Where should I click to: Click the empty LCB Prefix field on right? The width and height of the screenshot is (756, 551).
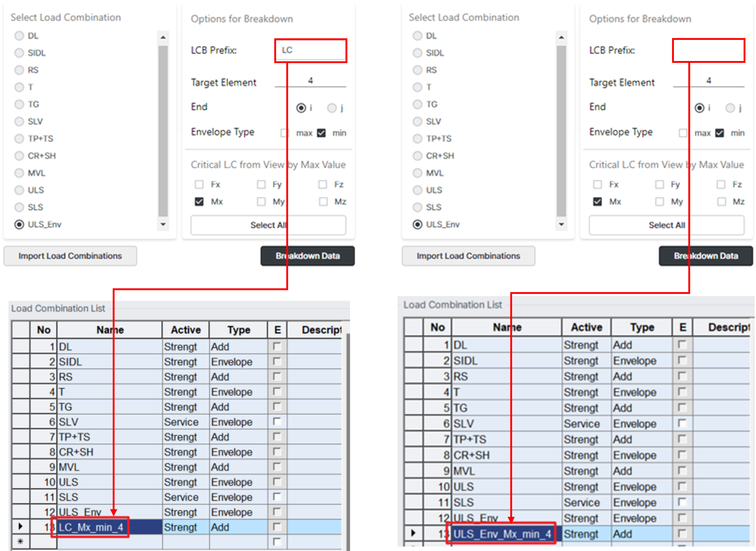tap(709, 50)
